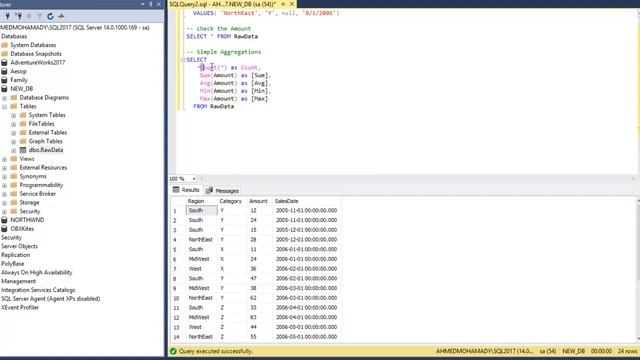Click the green query success check icon
The height and width of the screenshot is (360, 640).
tap(173, 351)
